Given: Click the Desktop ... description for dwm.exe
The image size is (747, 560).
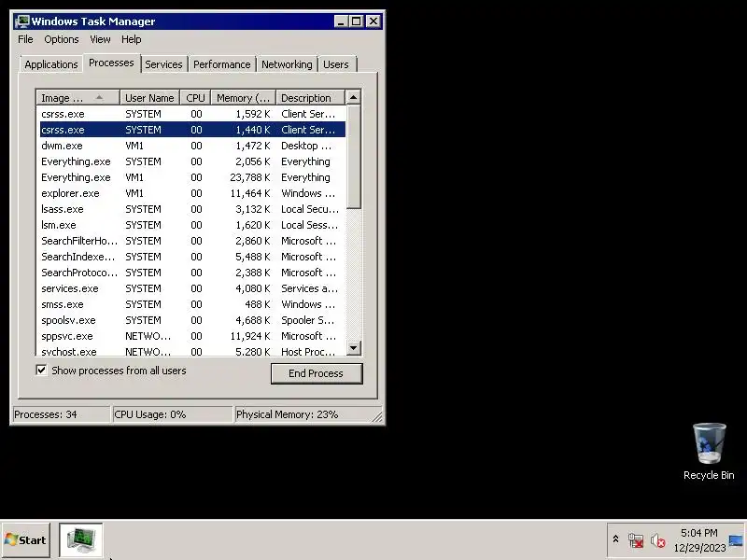Looking at the screenshot, I should [306, 146].
